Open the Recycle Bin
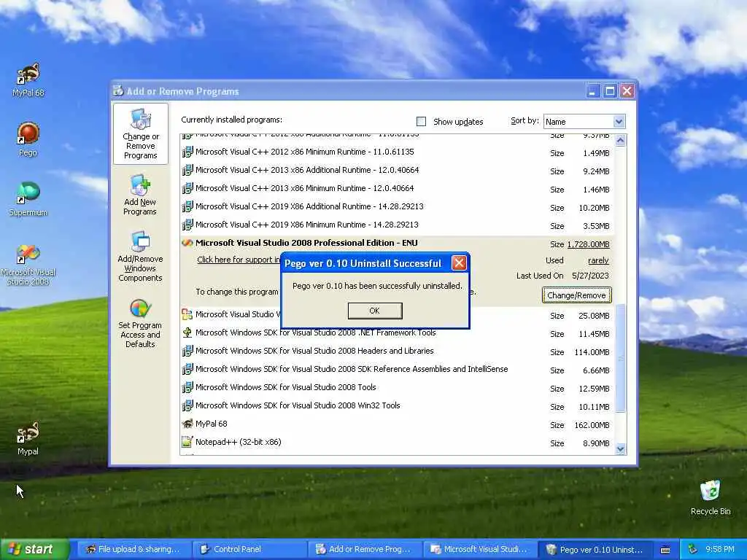Screen dimensions: 747x560 [x=711, y=498]
